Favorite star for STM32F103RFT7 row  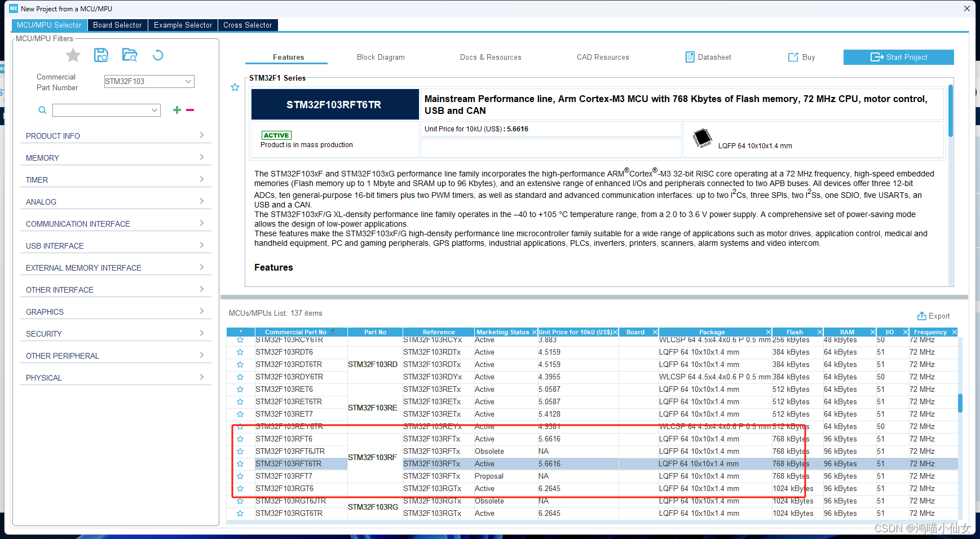tap(240, 476)
